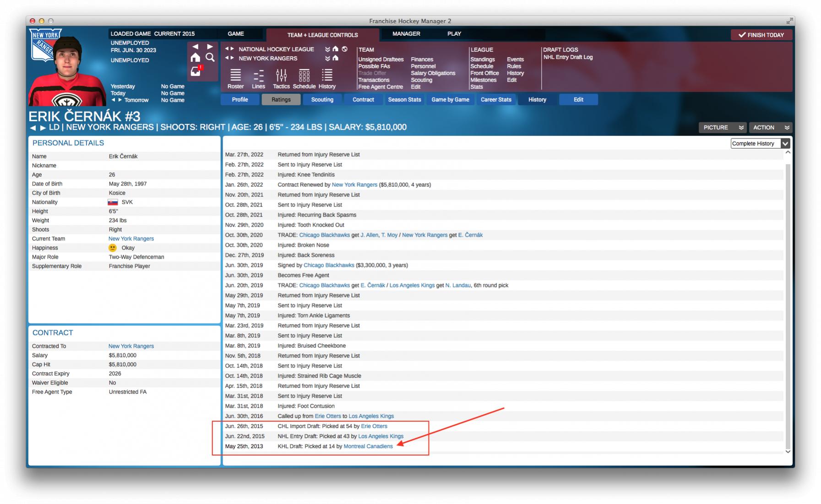This screenshot has height=504, width=821.
Task: Open the team Schedule grid icon
Action: [x=304, y=76]
